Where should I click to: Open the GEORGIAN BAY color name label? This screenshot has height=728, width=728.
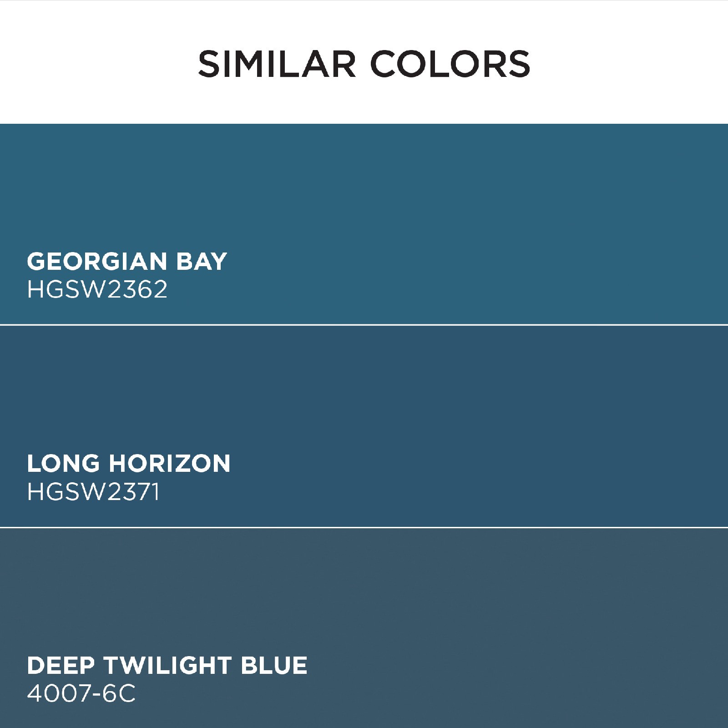126,262
